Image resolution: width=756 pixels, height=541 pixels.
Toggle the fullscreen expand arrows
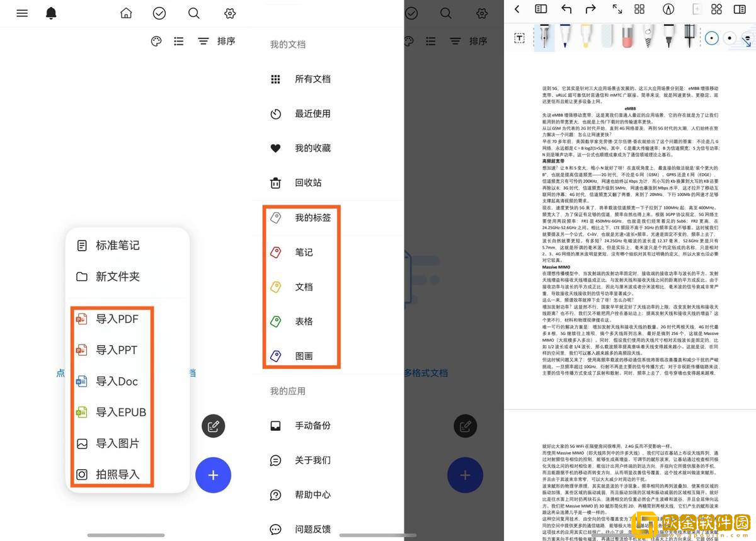(x=617, y=9)
